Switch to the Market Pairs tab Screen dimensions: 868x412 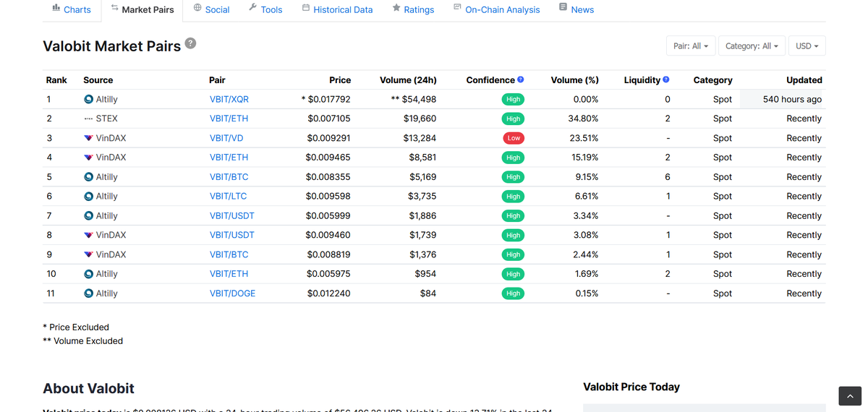pyautogui.click(x=142, y=9)
